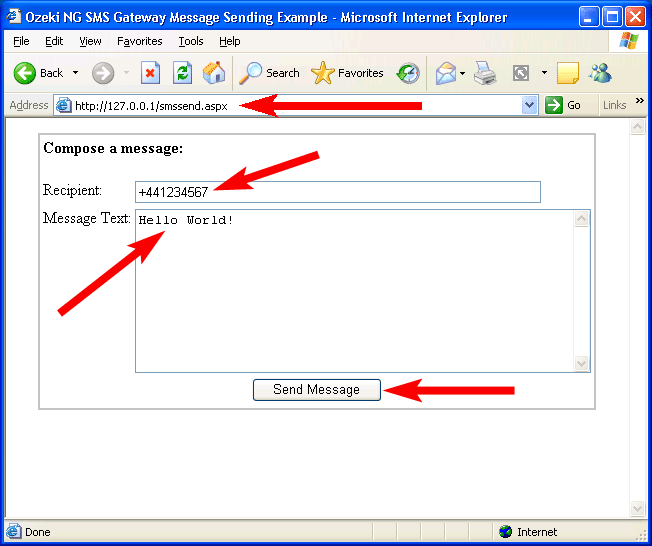This screenshot has height=546, width=652.
Task: Expand the address bar dropdown arrow
Action: coord(529,105)
